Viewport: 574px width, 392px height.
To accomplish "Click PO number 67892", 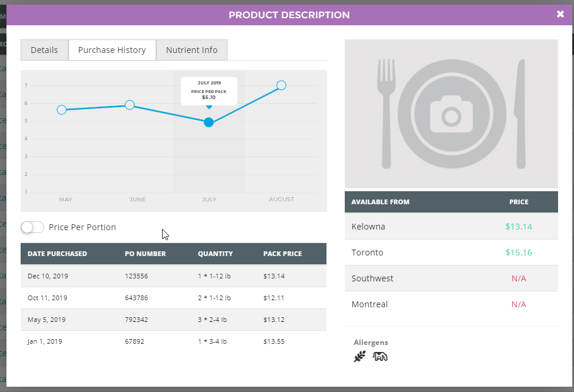I will click(x=134, y=341).
